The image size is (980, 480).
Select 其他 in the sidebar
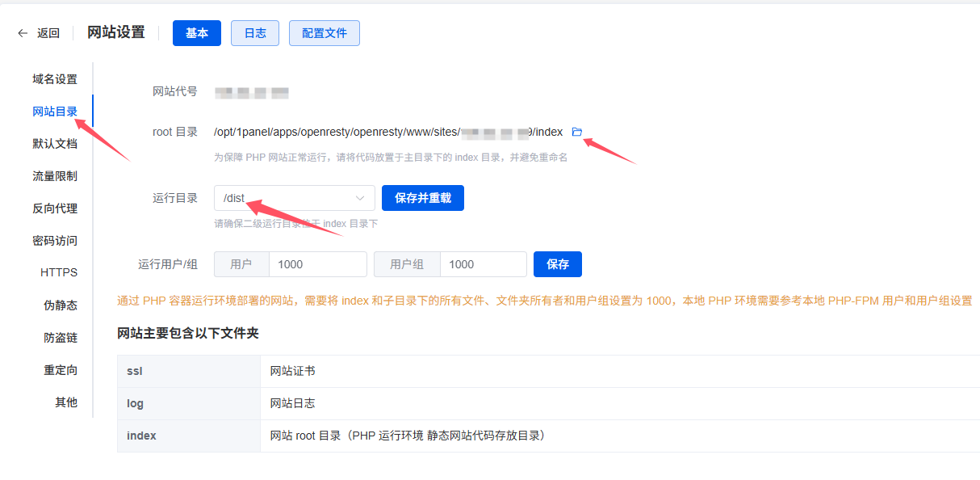pyautogui.click(x=66, y=402)
